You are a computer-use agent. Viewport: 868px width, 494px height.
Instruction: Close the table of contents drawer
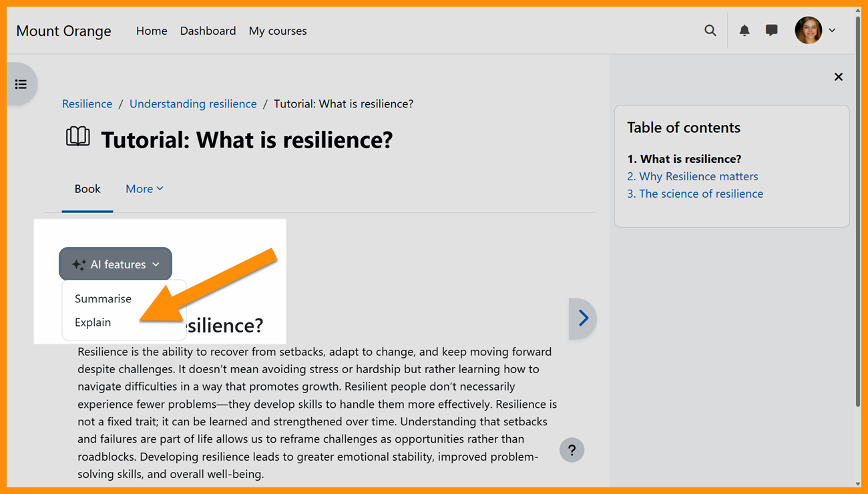pyautogui.click(x=838, y=77)
